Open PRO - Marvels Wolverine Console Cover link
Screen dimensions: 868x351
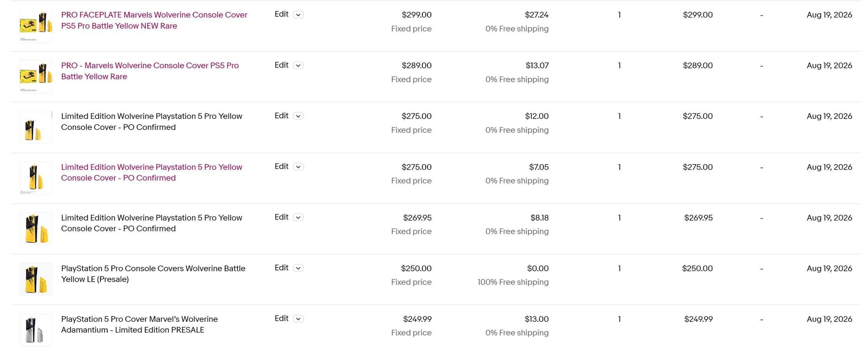point(150,71)
